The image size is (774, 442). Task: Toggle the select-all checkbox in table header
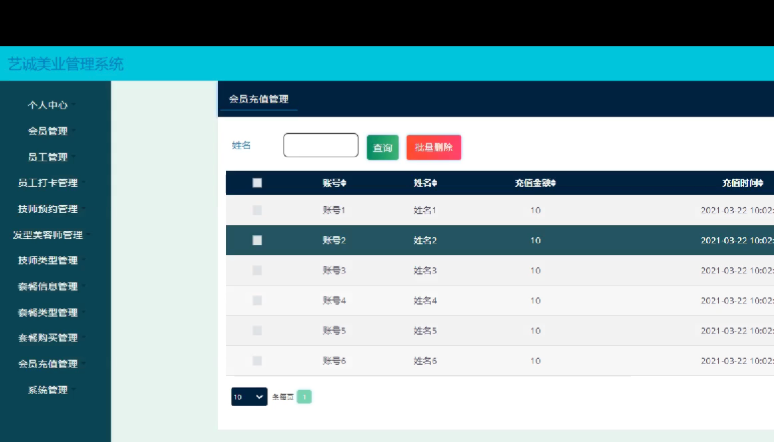click(x=257, y=183)
